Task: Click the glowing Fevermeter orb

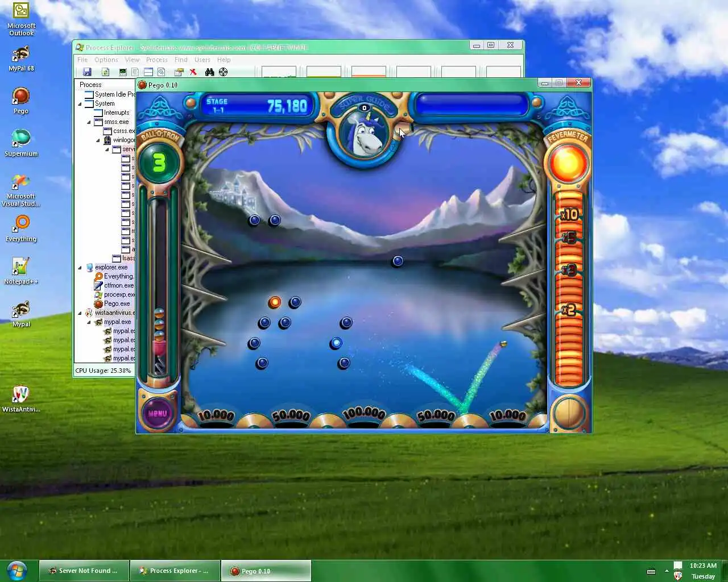Action: [568, 163]
